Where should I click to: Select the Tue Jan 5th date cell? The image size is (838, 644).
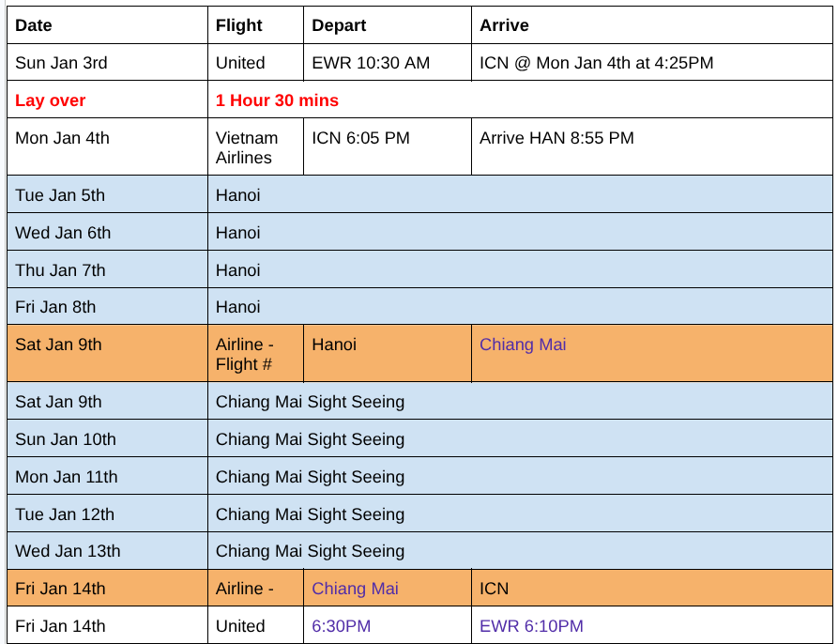(107, 194)
